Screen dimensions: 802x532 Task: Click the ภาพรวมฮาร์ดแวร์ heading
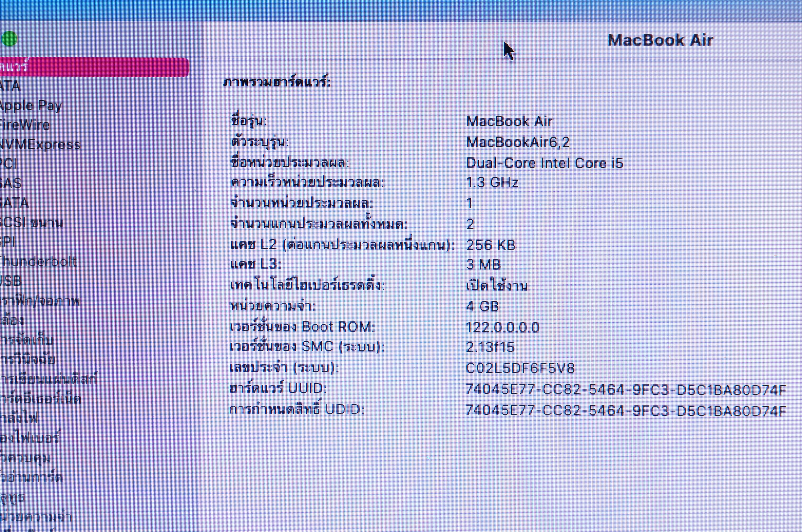click(x=277, y=82)
